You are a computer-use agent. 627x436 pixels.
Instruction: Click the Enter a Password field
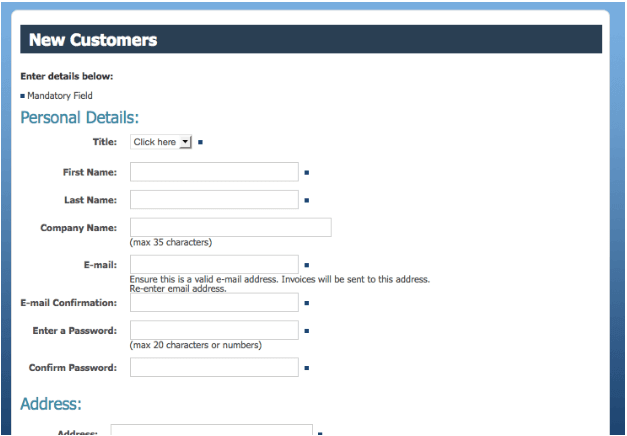tap(214, 330)
